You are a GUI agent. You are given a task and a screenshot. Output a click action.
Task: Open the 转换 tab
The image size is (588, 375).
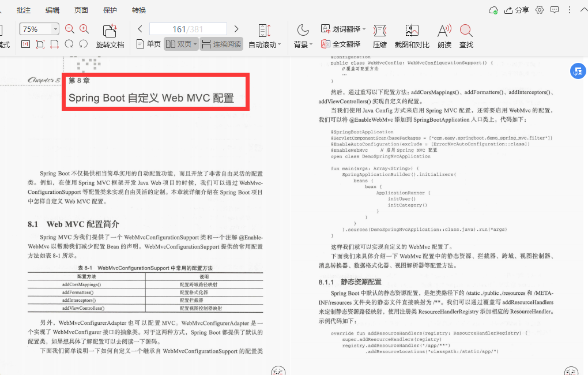[139, 10]
